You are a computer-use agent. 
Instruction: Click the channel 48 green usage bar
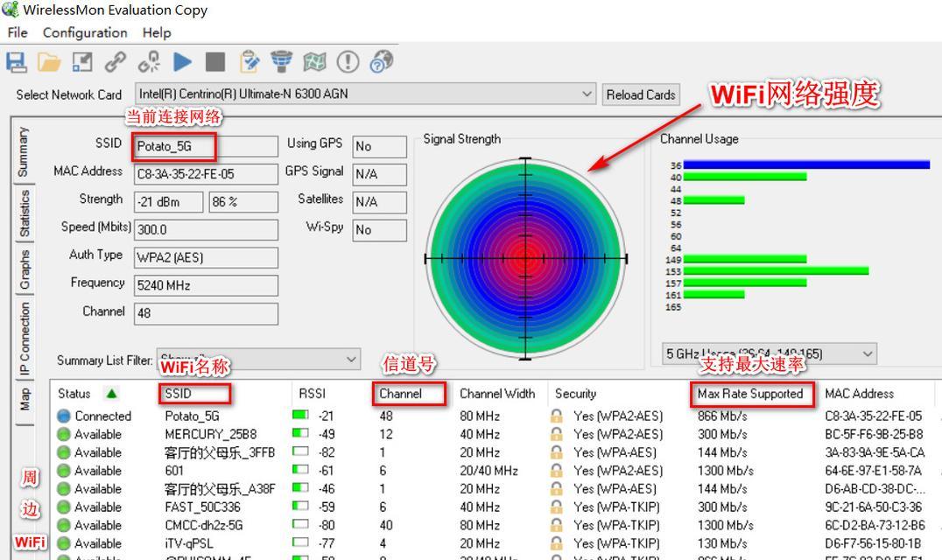point(714,200)
